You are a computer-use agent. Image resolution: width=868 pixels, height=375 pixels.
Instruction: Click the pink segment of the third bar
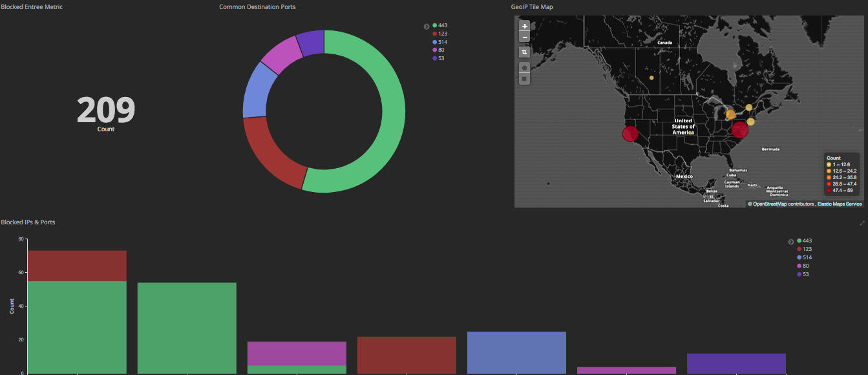(x=297, y=354)
